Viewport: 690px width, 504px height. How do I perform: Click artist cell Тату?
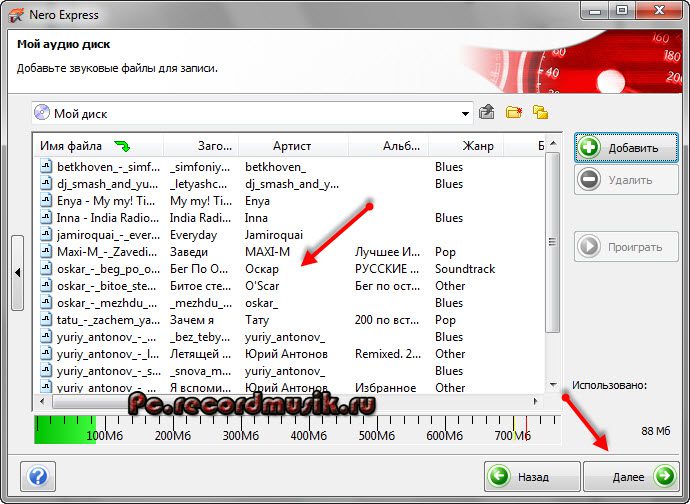point(257,320)
